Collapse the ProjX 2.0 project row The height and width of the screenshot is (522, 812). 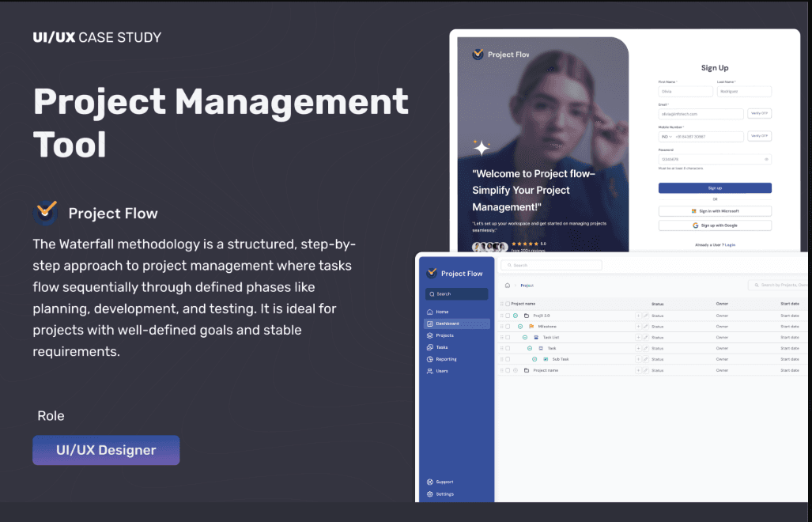tap(515, 316)
